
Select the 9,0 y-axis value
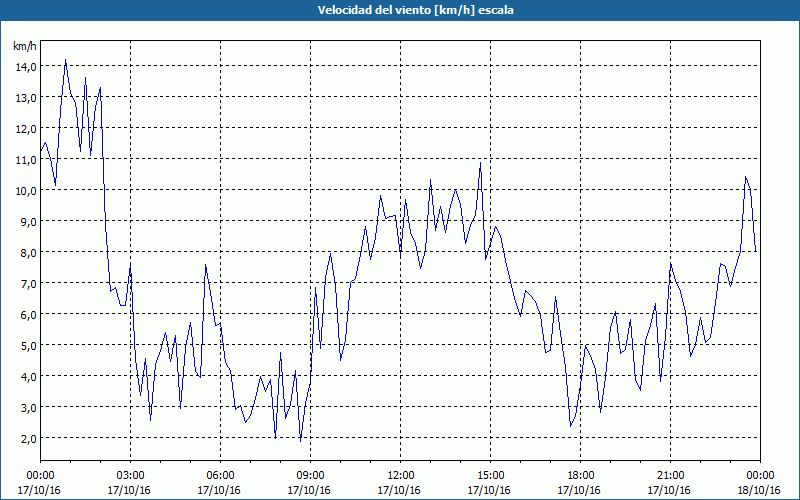click(x=28, y=221)
